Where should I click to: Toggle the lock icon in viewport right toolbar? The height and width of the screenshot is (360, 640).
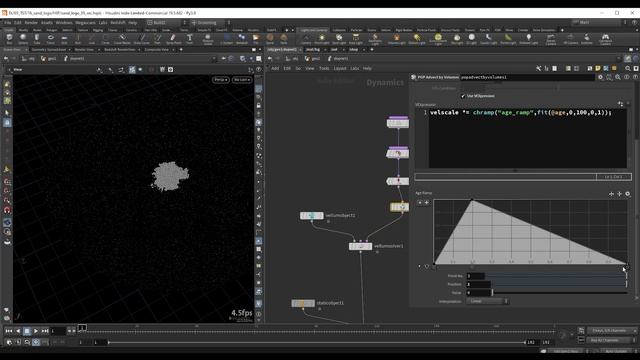point(258,106)
